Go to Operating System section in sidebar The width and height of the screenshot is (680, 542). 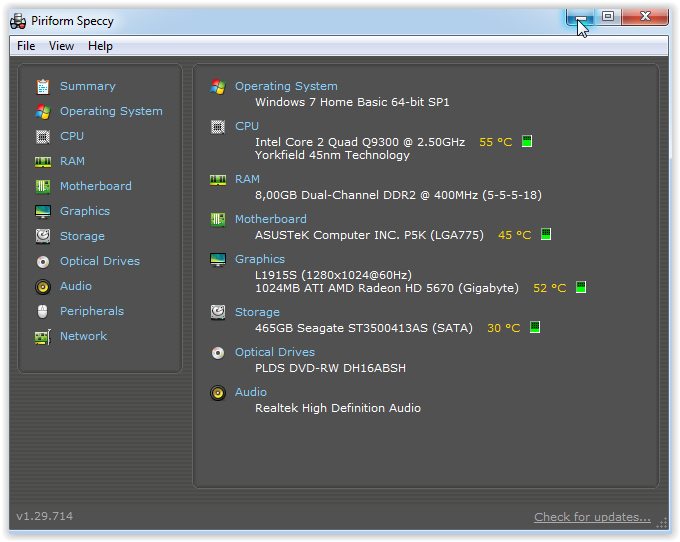(x=111, y=111)
